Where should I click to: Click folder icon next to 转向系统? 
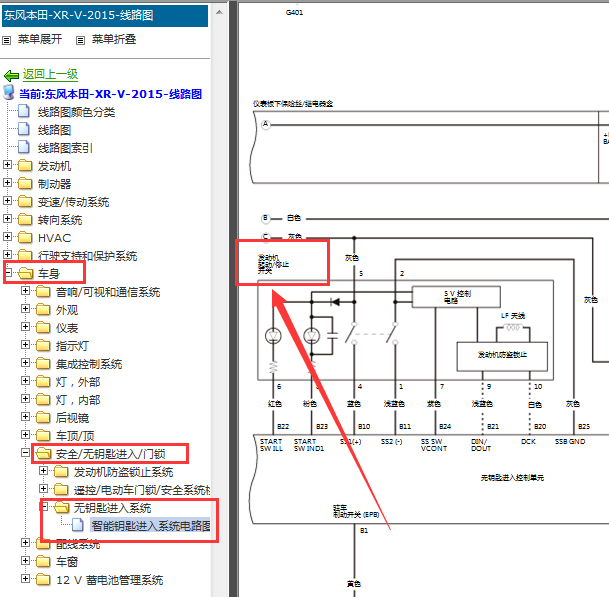click(25, 219)
